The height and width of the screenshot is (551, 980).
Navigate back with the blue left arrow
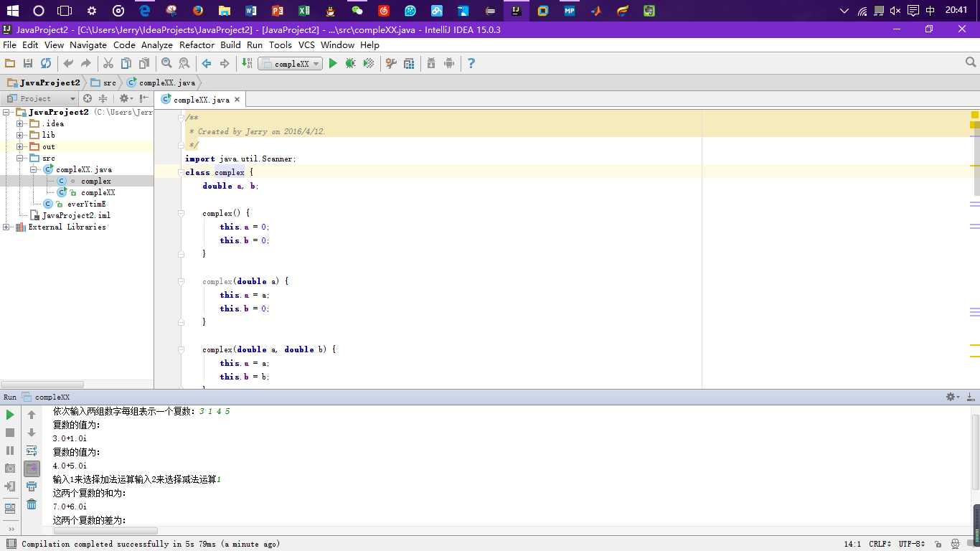pyautogui.click(x=207, y=63)
